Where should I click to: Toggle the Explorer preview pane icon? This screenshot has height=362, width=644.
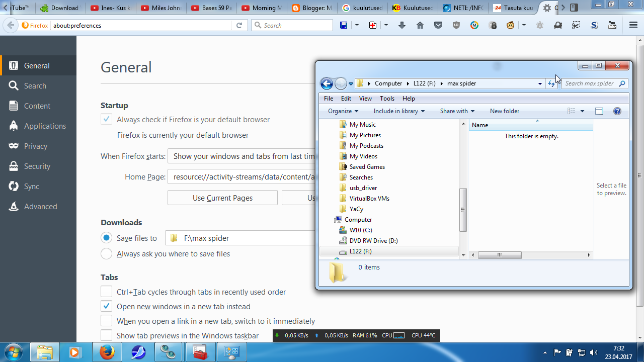tap(599, 111)
